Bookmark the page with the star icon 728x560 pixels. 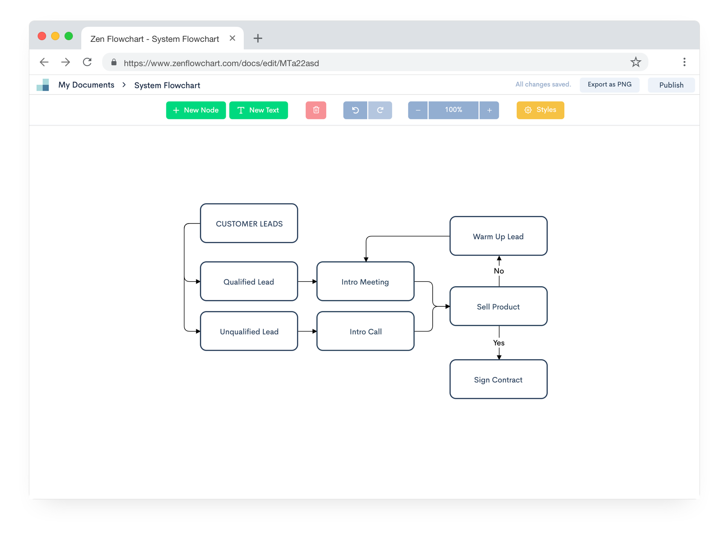636,62
